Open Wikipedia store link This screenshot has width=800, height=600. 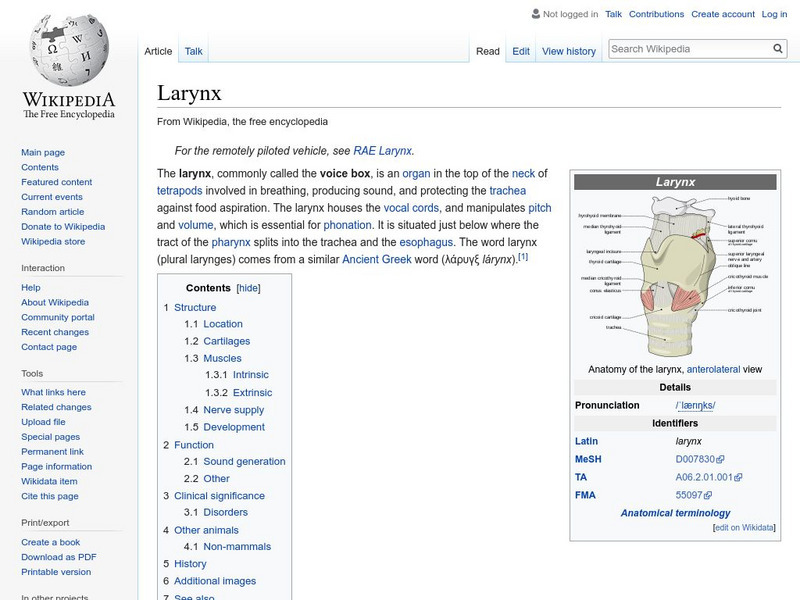coord(53,241)
